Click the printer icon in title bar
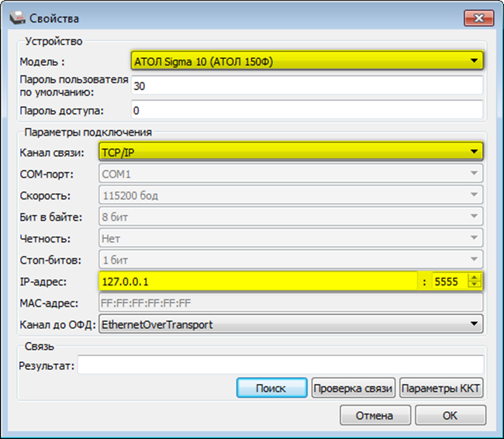Screen dimensions: 504x439 (19, 17)
